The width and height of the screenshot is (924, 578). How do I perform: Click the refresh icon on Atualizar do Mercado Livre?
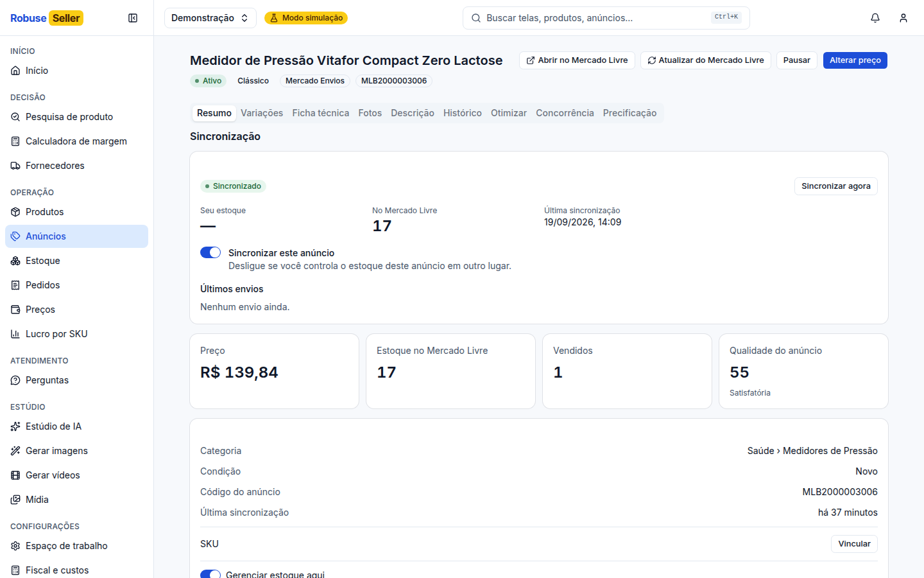coord(651,60)
